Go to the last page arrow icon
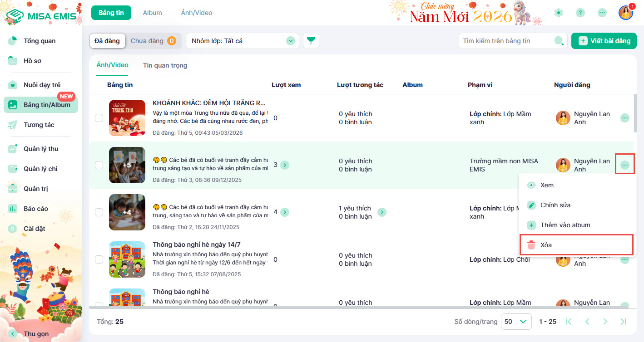This screenshot has width=644, height=342. point(623,322)
